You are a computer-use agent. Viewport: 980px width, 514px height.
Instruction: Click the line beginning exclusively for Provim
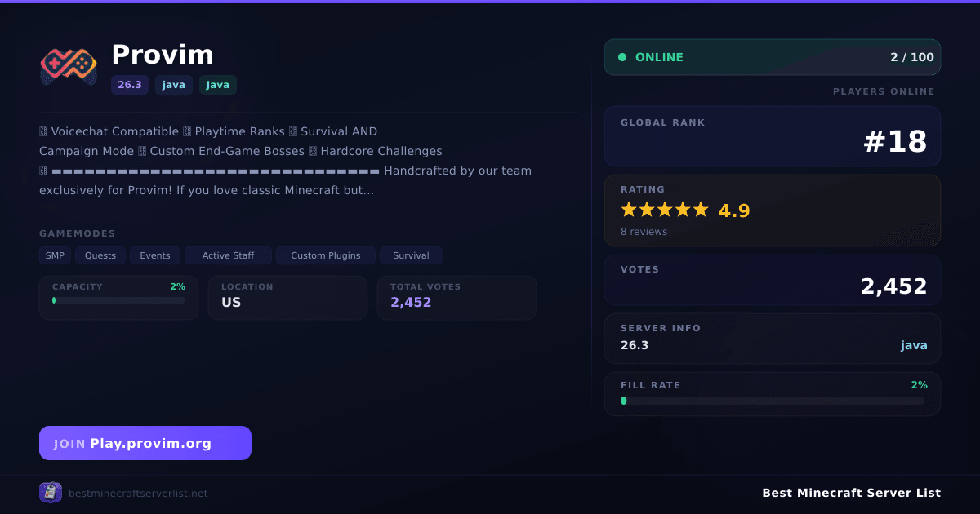[207, 190]
